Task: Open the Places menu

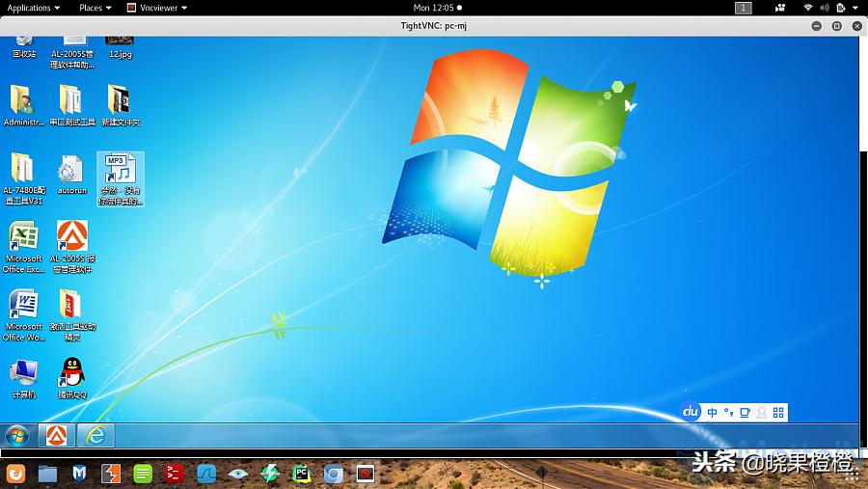Action: [95, 8]
